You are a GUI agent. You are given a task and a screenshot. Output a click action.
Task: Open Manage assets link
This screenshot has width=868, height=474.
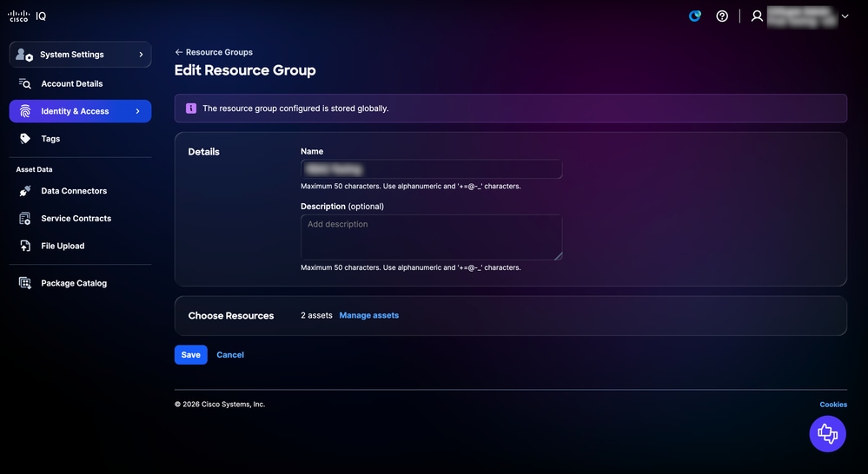368,315
